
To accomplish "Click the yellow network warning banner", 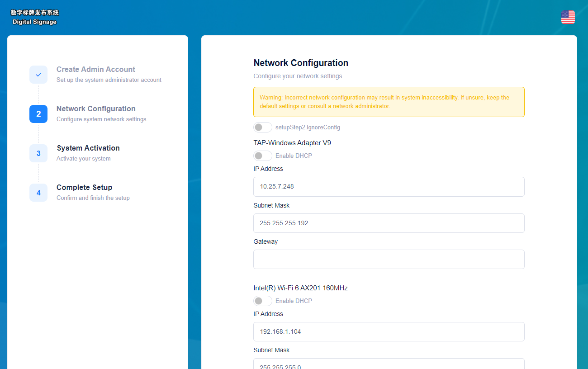I will 389,102.
